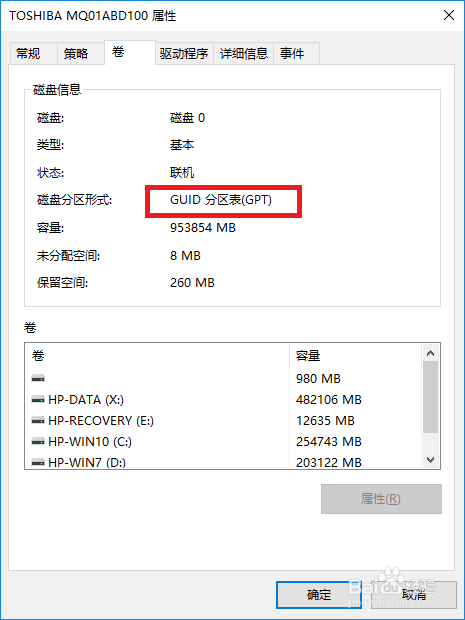Switch to the 驱动程序 tab
The image size is (465, 620).
(184, 53)
